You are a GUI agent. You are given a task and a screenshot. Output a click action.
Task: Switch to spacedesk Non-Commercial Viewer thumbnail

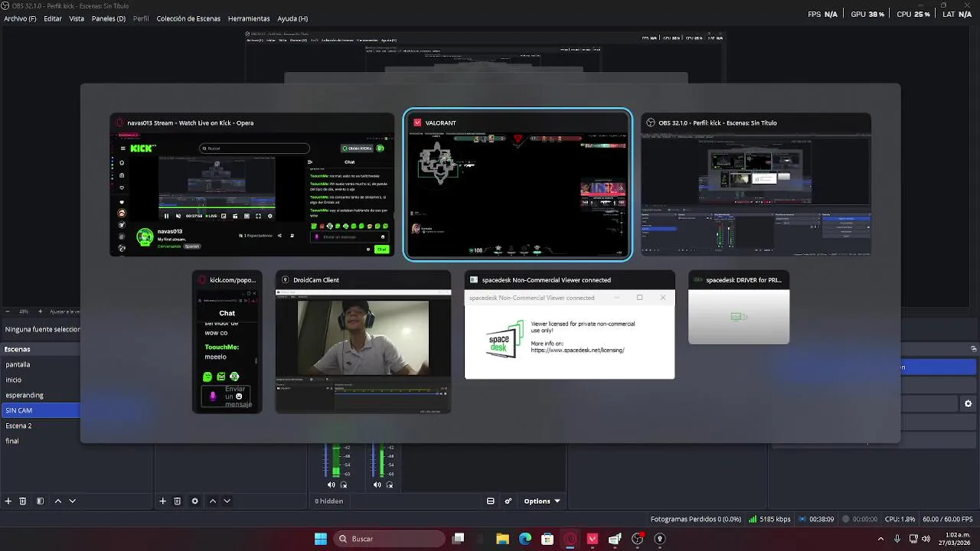570,325
